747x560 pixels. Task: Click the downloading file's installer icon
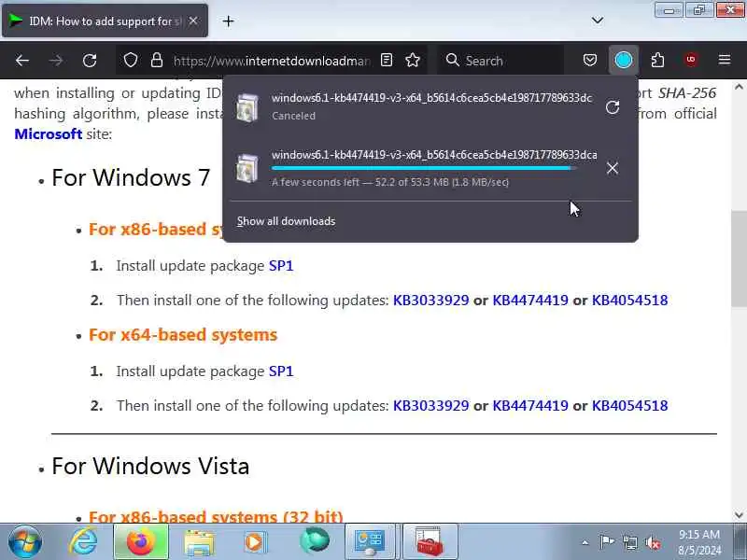point(247,168)
